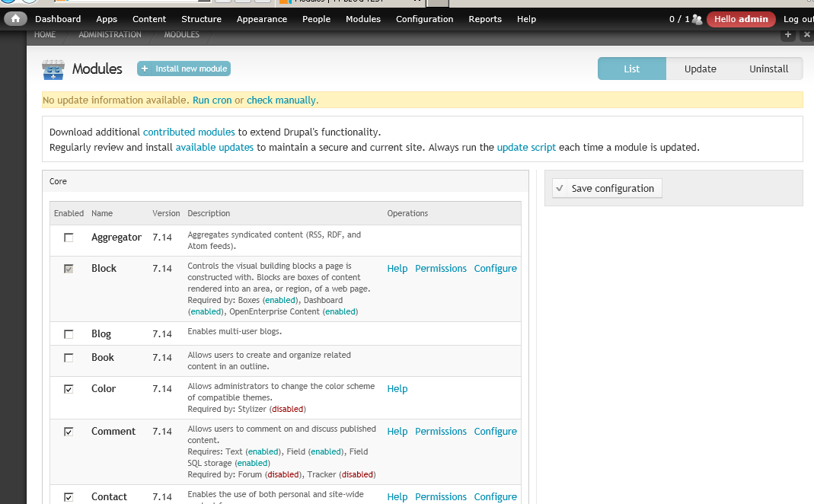Open the Content menu
This screenshot has width=814, height=504.
click(149, 19)
